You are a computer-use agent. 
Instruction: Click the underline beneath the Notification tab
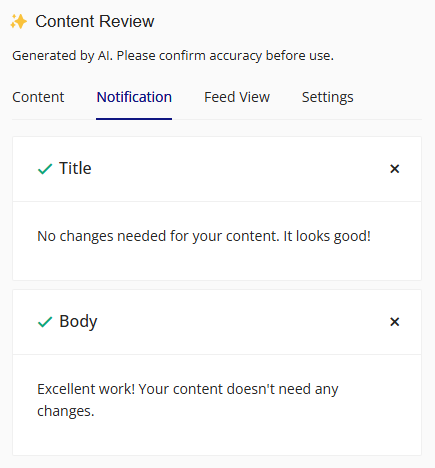pyautogui.click(x=134, y=119)
